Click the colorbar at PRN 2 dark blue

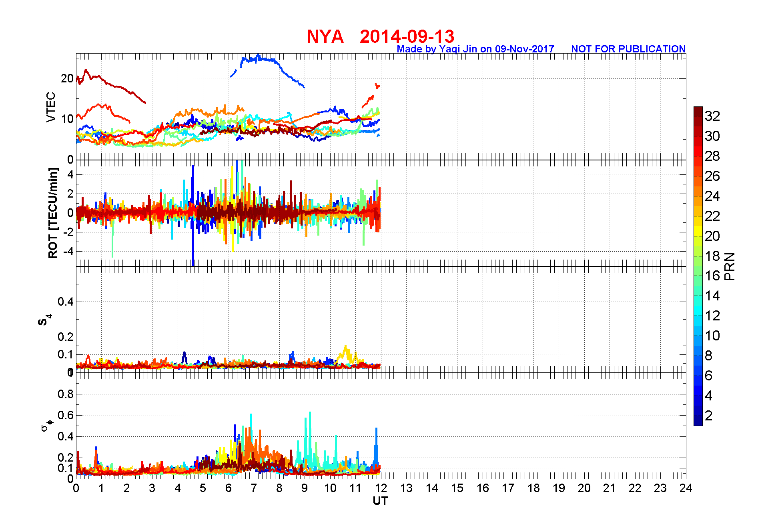point(698,416)
